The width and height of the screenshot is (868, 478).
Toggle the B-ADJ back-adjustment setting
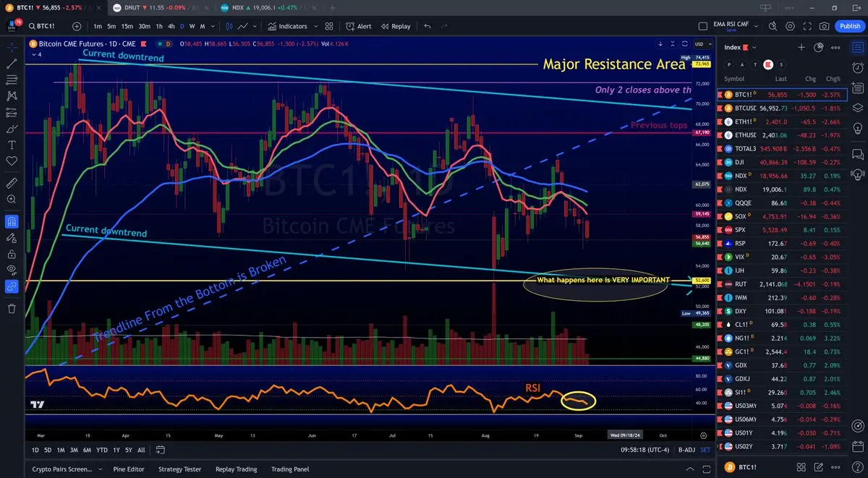(x=686, y=450)
